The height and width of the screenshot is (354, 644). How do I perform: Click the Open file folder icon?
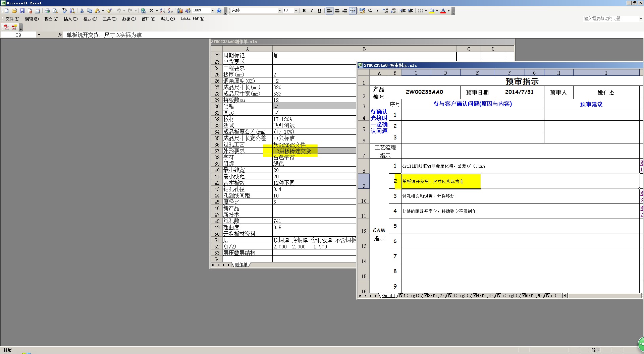(x=14, y=11)
